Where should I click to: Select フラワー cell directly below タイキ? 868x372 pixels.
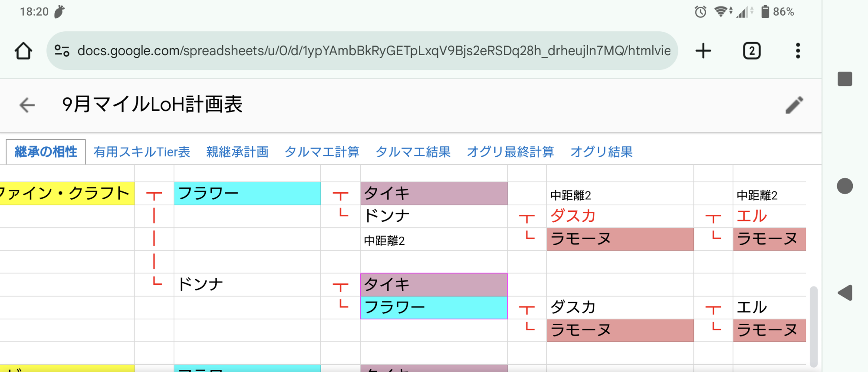click(434, 308)
